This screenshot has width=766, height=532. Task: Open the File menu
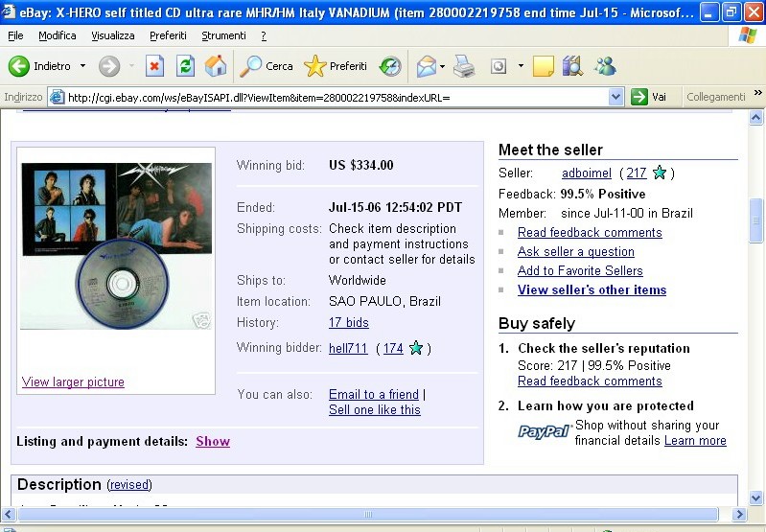click(15, 35)
